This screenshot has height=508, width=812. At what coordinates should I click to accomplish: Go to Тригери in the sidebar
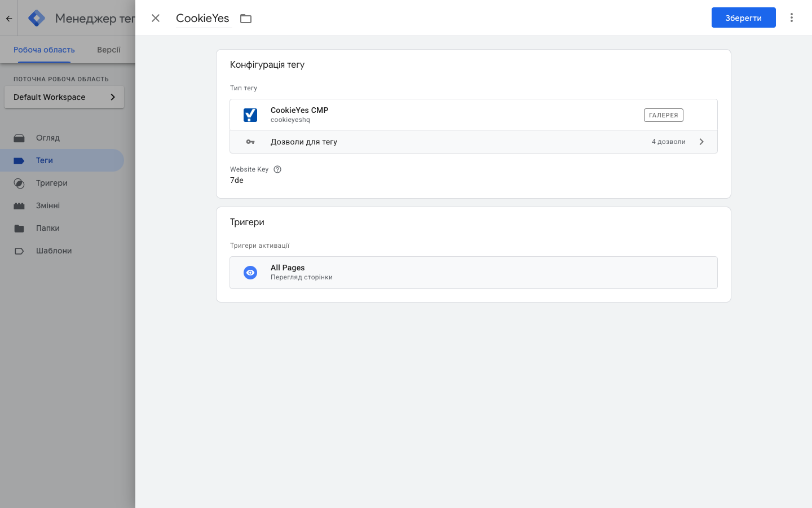(x=62, y=183)
